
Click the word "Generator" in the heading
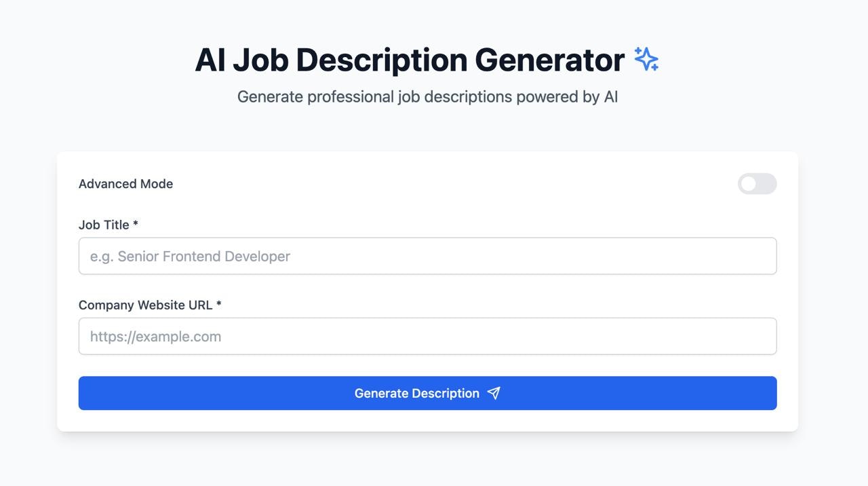pos(549,60)
